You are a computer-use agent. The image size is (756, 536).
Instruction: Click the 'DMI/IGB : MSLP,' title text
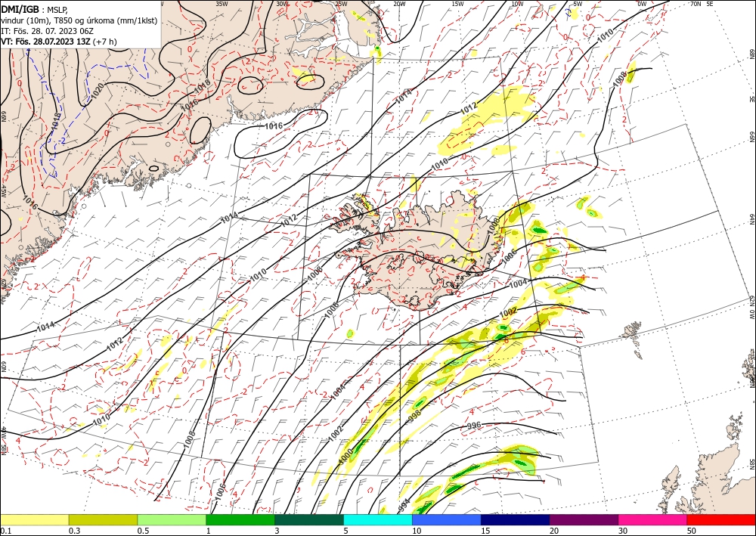34,10
